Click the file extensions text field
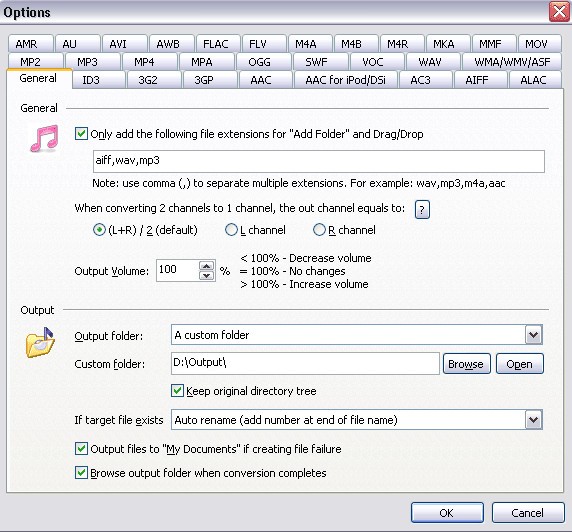Image resolution: width=572 pixels, height=532 pixels. [x=319, y=161]
